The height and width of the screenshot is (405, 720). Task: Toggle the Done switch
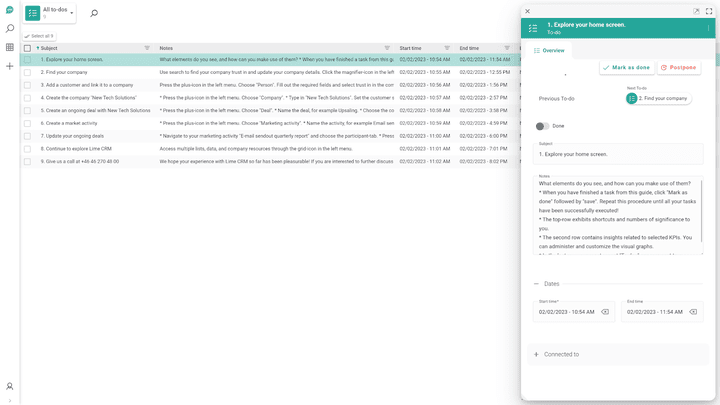543,126
